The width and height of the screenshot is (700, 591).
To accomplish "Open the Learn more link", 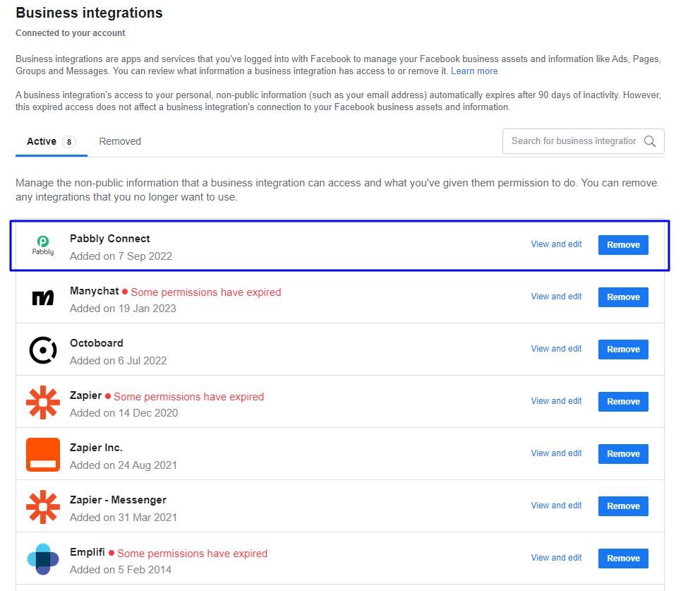I will 473,71.
